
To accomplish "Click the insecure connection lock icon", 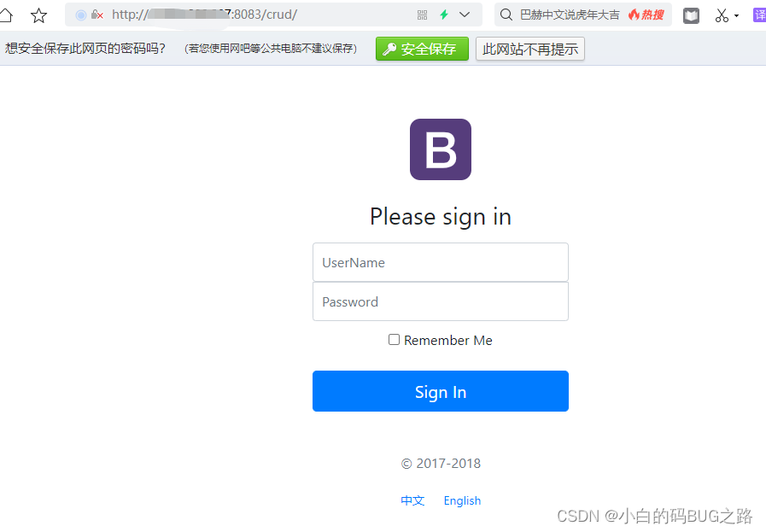I will click(x=97, y=15).
